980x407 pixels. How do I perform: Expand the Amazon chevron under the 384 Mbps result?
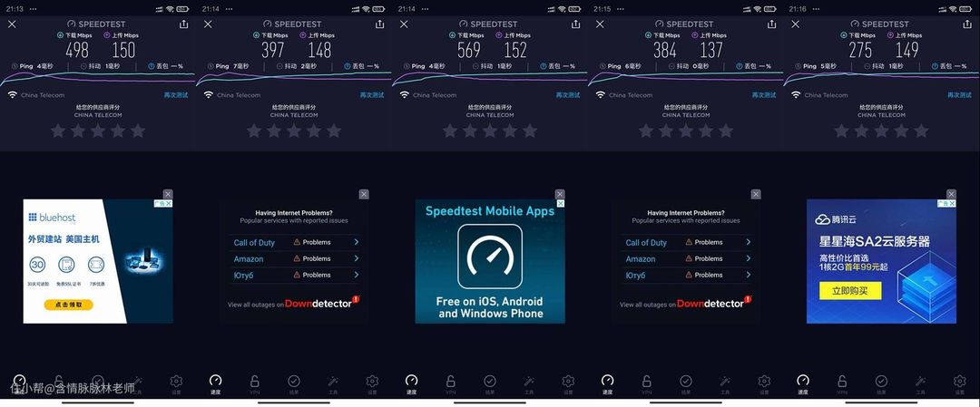[x=748, y=258]
